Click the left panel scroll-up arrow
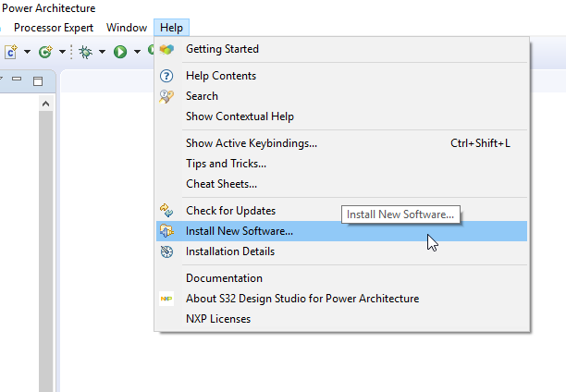Image resolution: width=566 pixels, height=392 pixels. pyautogui.click(x=45, y=104)
